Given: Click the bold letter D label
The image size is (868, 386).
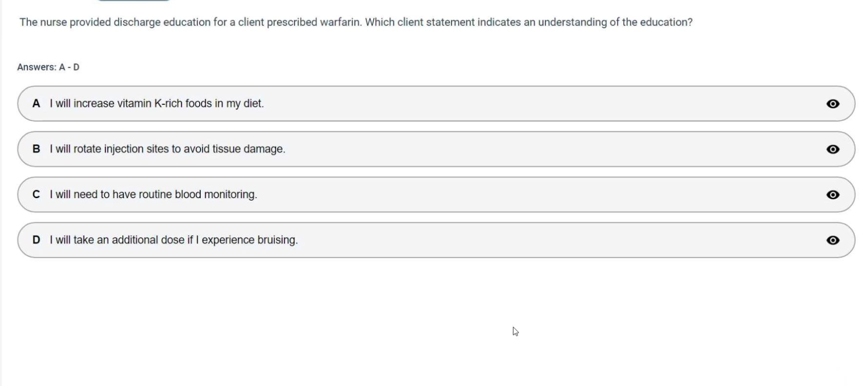Looking at the screenshot, I should 36,240.
